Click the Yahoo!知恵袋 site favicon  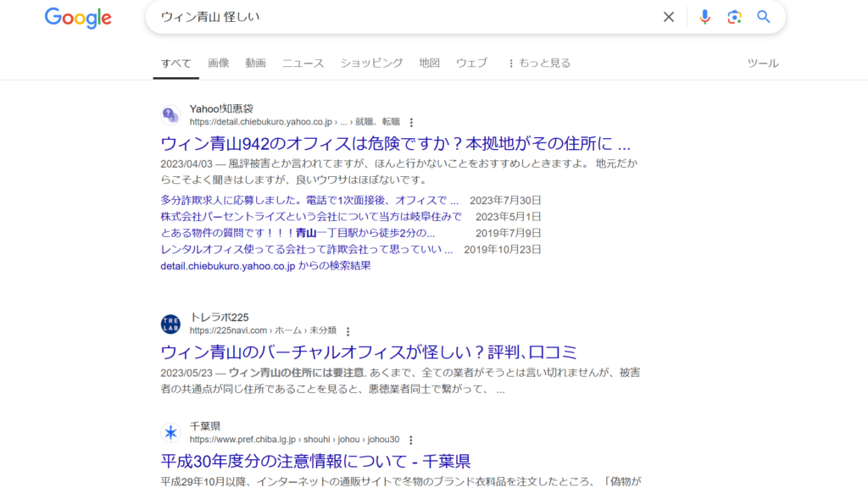[x=170, y=115]
